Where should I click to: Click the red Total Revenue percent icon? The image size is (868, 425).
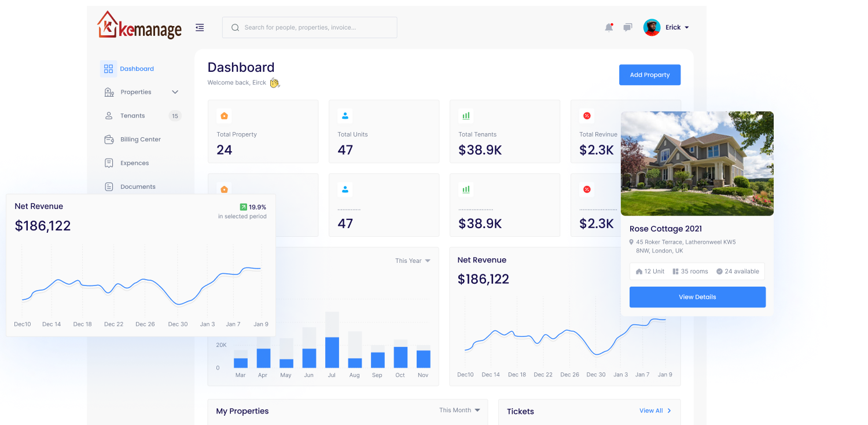pos(587,116)
